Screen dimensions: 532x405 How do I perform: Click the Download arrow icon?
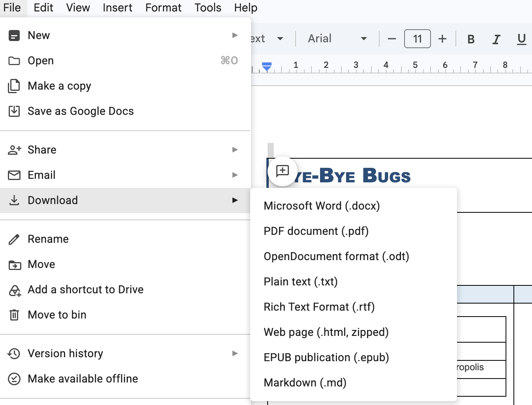click(14, 201)
